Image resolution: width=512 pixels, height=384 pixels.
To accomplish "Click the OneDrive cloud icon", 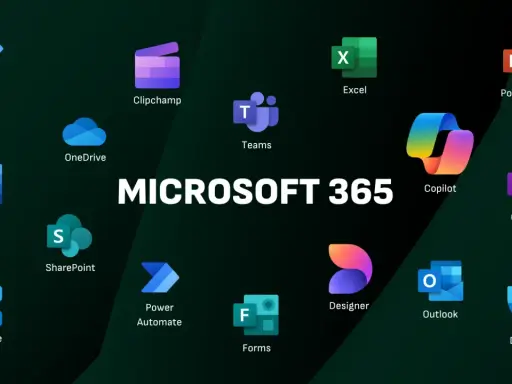I will tap(84, 132).
